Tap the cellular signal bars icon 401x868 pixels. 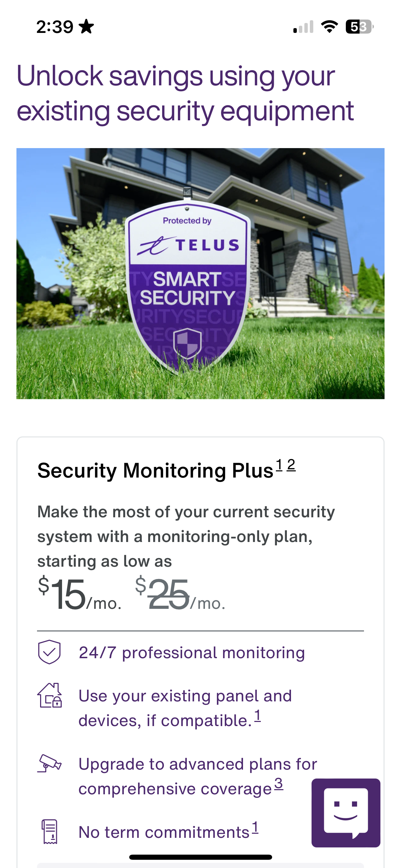(303, 27)
